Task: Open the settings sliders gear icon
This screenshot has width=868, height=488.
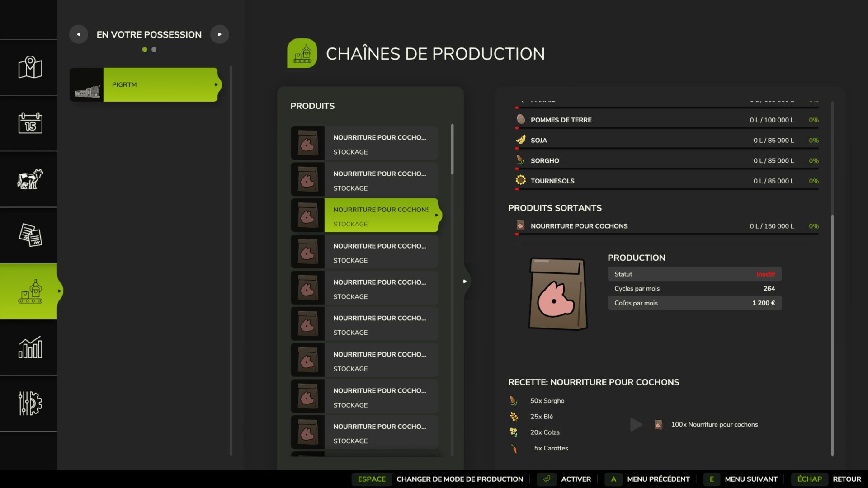Action: [x=30, y=403]
